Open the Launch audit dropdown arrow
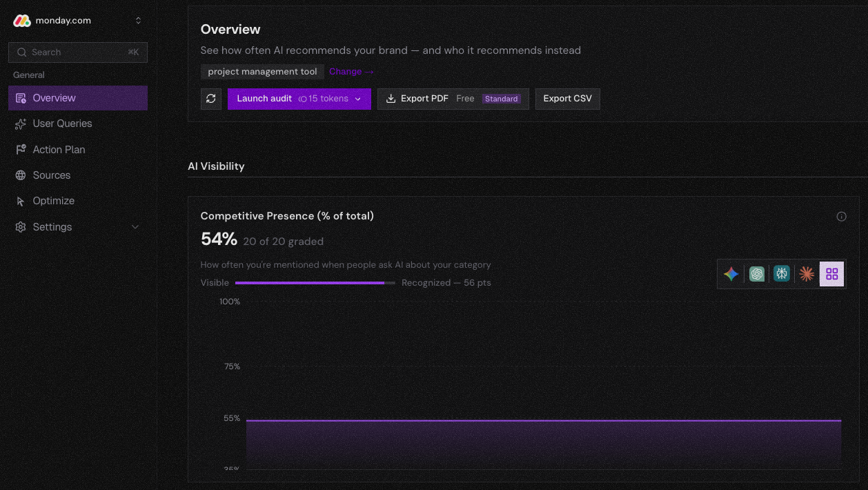The width and height of the screenshot is (868, 490). point(358,99)
